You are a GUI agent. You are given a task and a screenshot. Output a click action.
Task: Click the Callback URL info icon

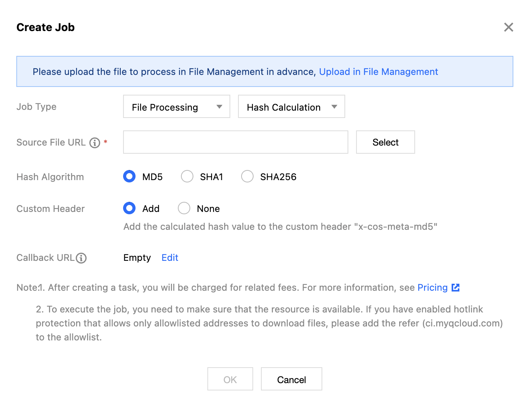coord(81,258)
